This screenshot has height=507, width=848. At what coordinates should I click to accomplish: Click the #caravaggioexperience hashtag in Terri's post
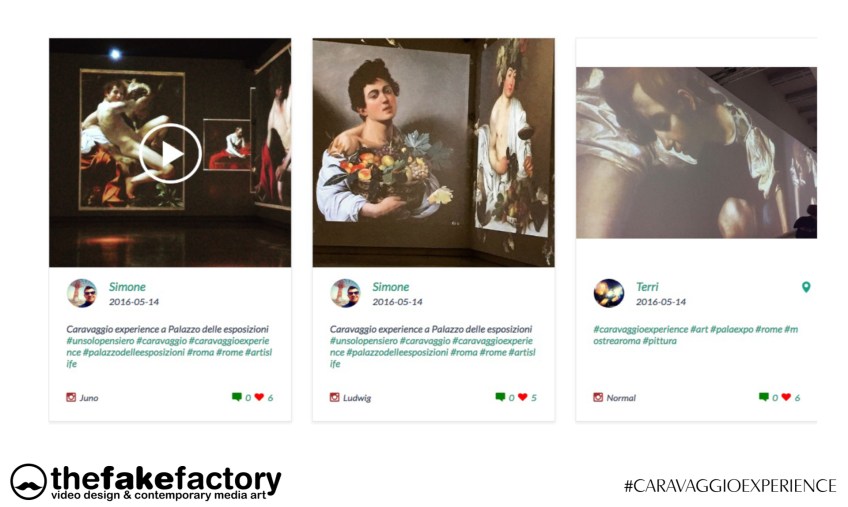(x=640, y=329)
